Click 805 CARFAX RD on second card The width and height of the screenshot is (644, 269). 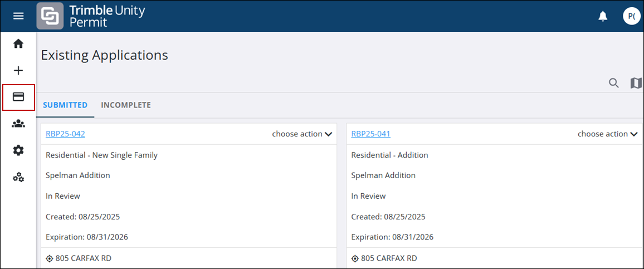coord(389,258)
